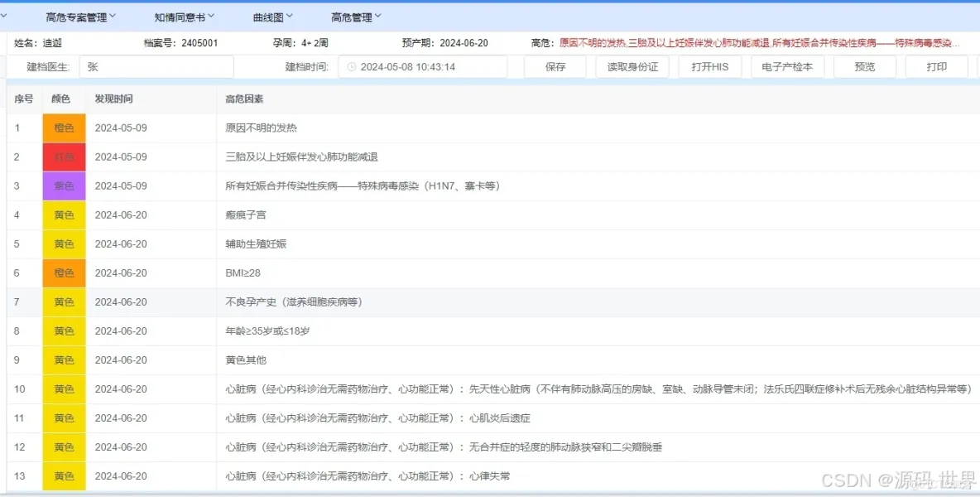Click the BMI≥28 risk factor
Image resolution: width=980 pixels, height=497 pixels.
243,273
